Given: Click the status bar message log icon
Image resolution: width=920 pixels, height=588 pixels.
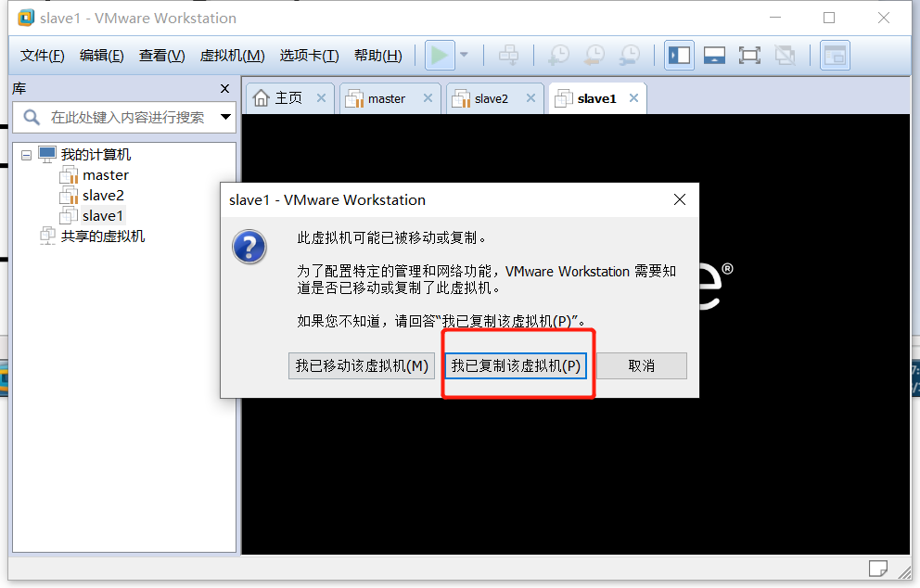Looking at the screenshot, I should [877, 568].
